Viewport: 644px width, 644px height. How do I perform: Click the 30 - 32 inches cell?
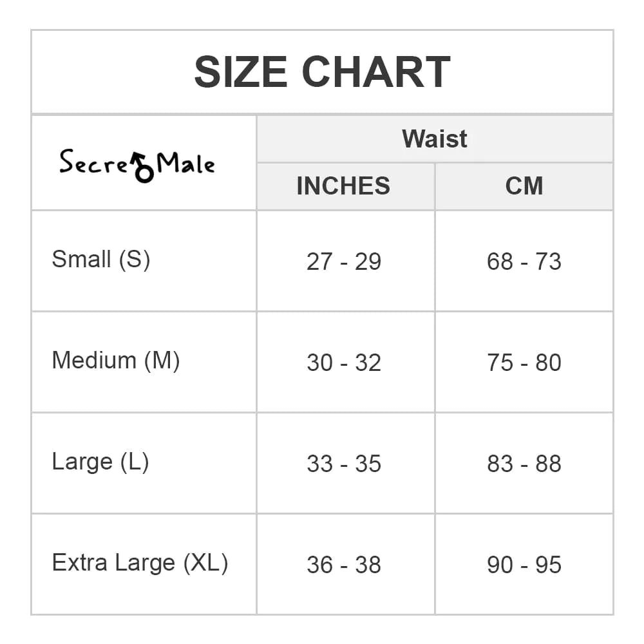pos(344,363)
